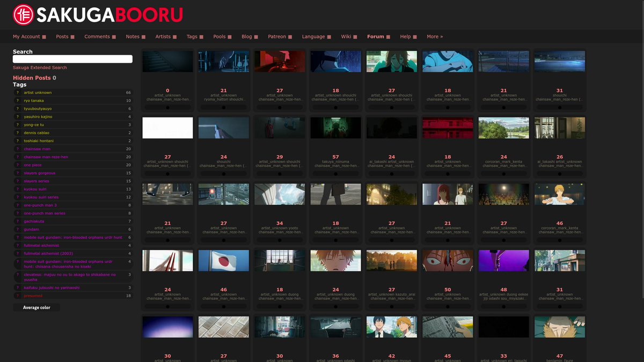Click the Average color button
The width and height of the screenshot is (644, 362).
pyautogui.click(x=36, y=308)
